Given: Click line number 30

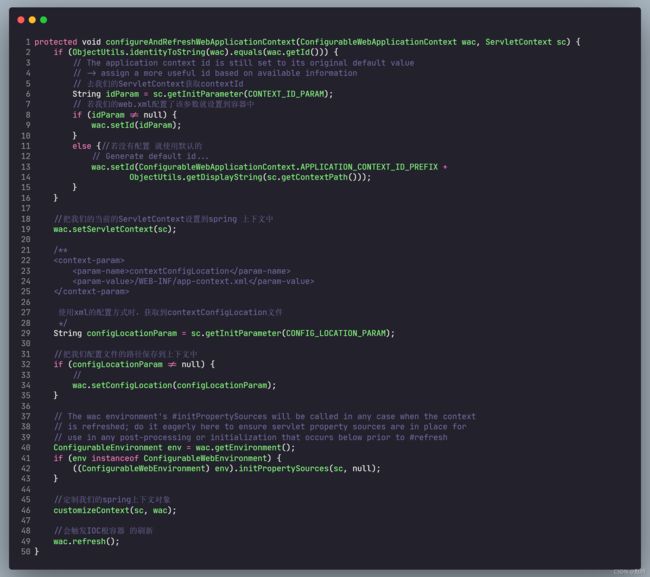Looking at the screenshot, I should pyautogui.click(x=26, y=344).
